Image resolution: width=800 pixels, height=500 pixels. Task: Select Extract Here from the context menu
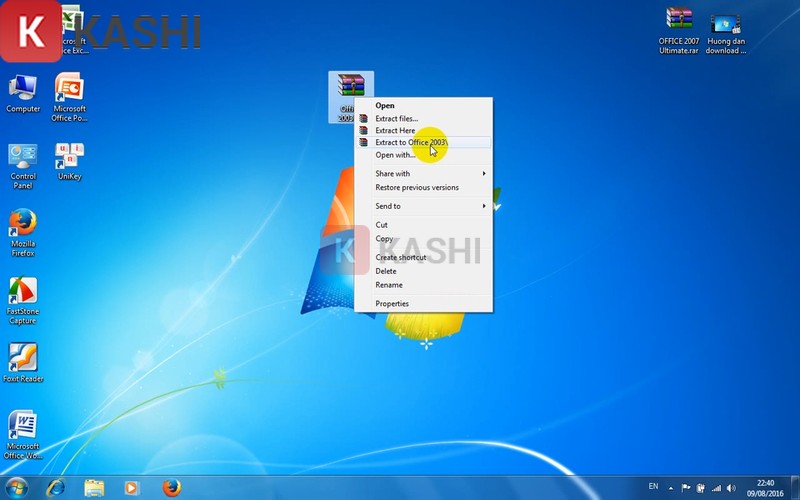tap(395, 131)
